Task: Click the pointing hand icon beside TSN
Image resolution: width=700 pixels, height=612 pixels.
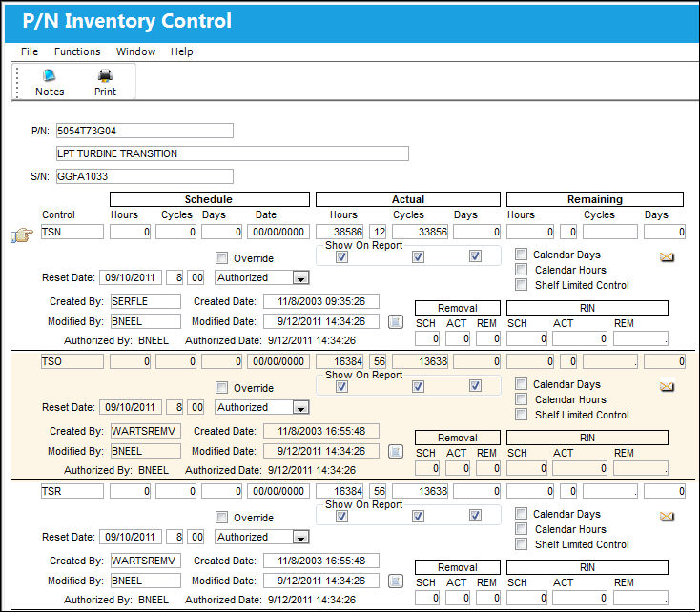Action: tap(22, 235)
